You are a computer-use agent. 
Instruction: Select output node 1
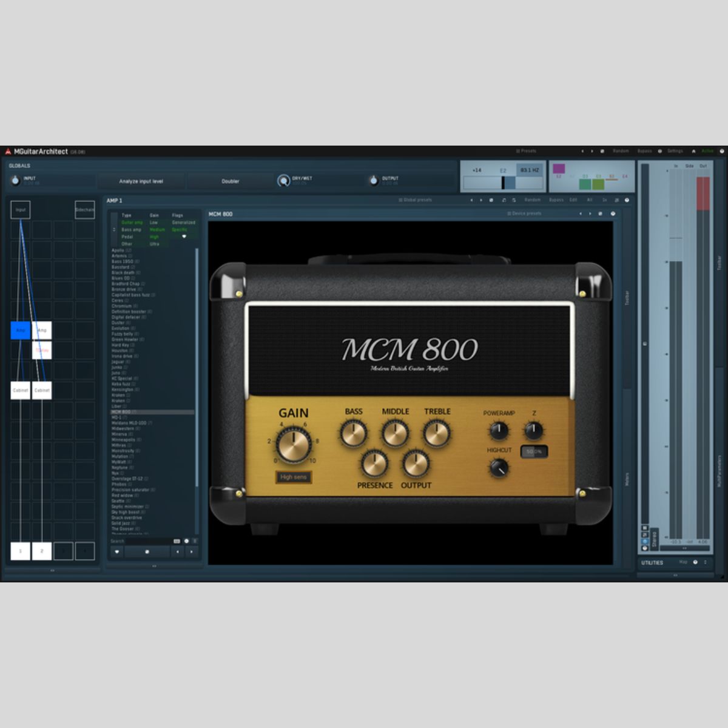21,551
